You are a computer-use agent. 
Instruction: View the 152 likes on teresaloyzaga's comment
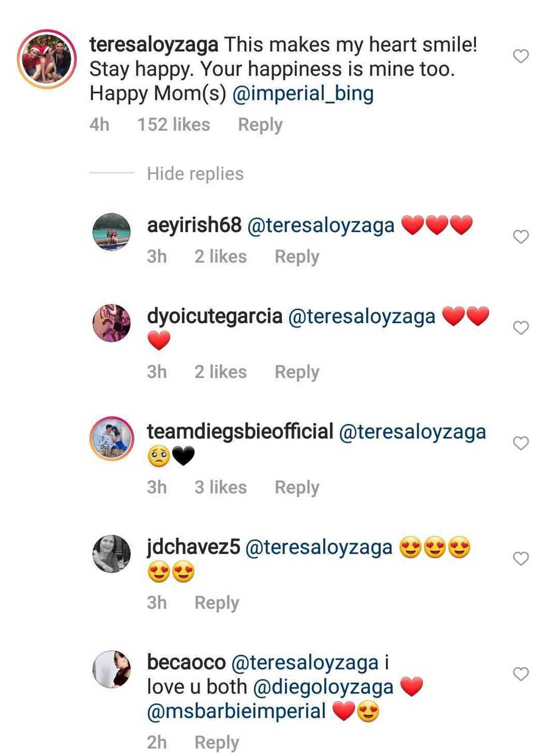(x=173, y=124)
